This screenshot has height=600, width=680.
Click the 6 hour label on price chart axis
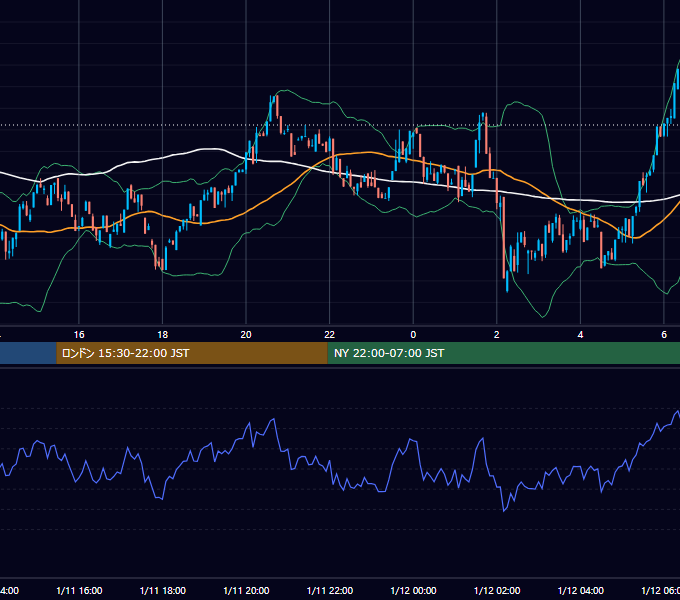click(664, 335)
